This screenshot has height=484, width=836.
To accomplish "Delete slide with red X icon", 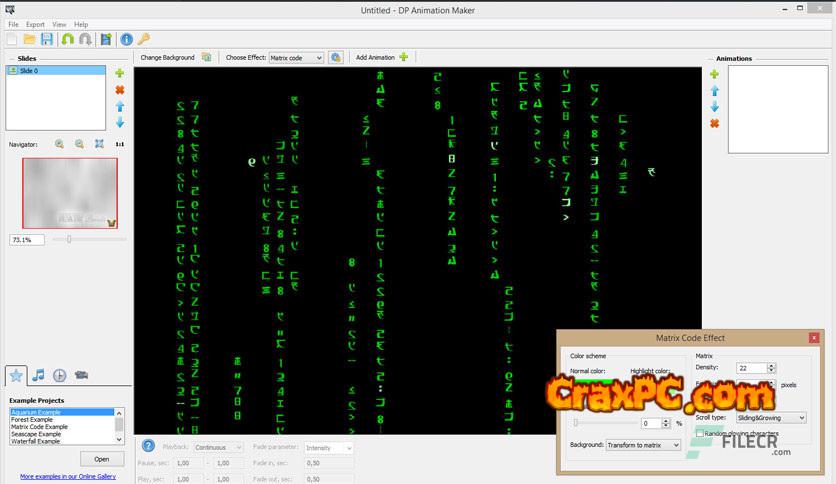I will (119, 90).
